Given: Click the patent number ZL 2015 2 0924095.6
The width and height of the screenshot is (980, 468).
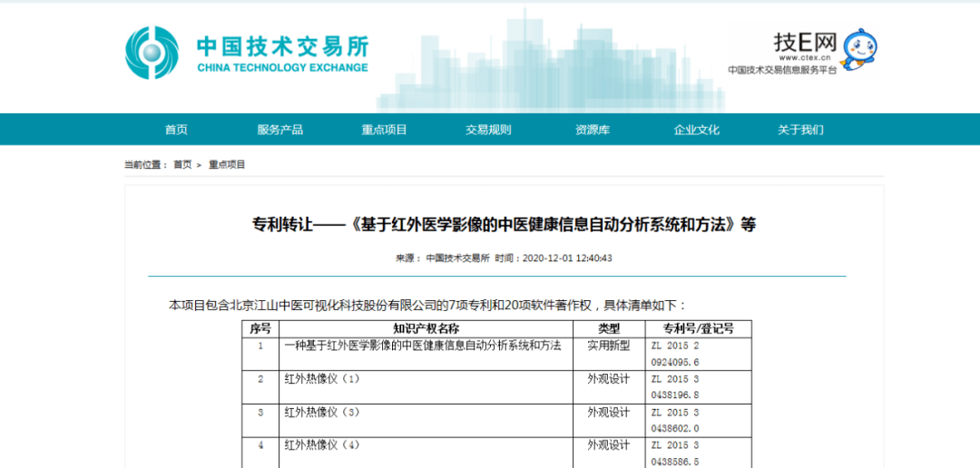Looking at the screenshot, I should pyautogui.click(x=675, y=353).
